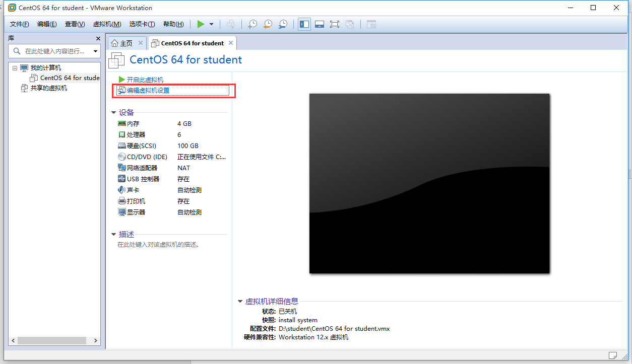The height and width of the screenshot is (364, 632).
Task: Open the library search filter dropdown
Action: pyautogui.click(x=95, y=51)
